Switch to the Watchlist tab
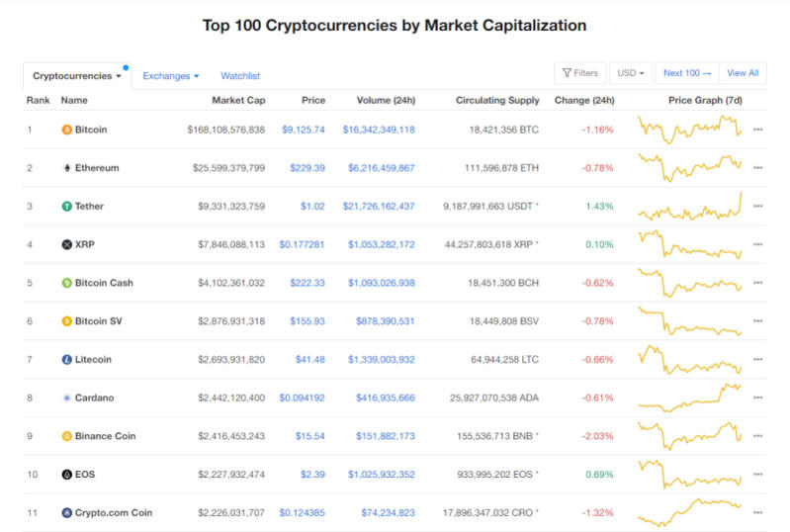 240,75
